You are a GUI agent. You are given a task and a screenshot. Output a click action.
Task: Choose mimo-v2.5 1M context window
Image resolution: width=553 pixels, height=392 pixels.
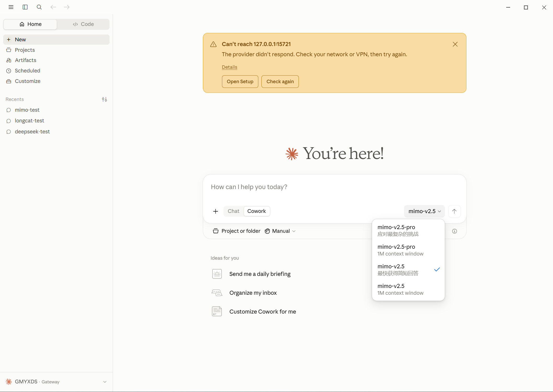point(408,289)
